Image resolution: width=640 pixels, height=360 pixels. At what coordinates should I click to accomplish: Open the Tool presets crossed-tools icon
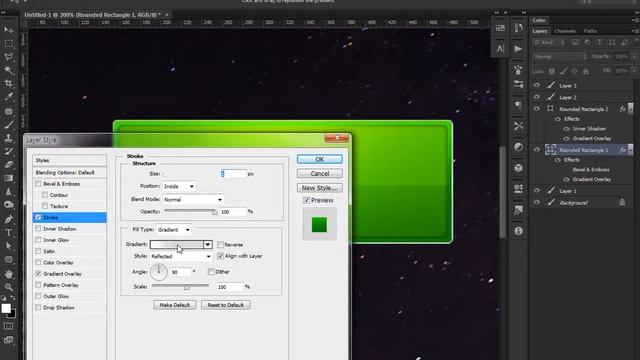click(x=518, y=126)
